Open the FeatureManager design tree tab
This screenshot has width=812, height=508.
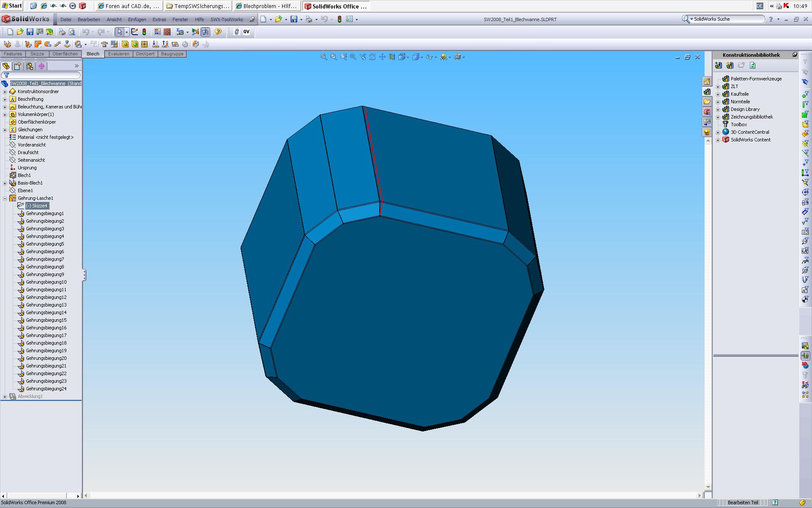[x=6, y=66]
